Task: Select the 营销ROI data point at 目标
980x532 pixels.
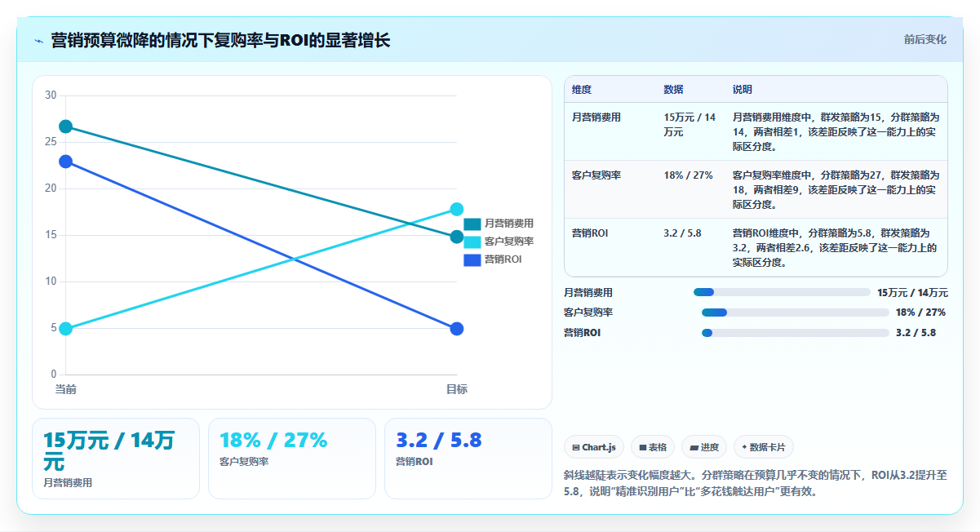Action: [457, 329]
